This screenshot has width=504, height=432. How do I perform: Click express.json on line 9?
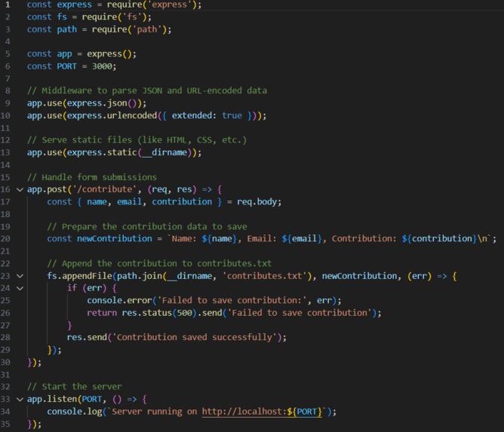coord(97,103)
